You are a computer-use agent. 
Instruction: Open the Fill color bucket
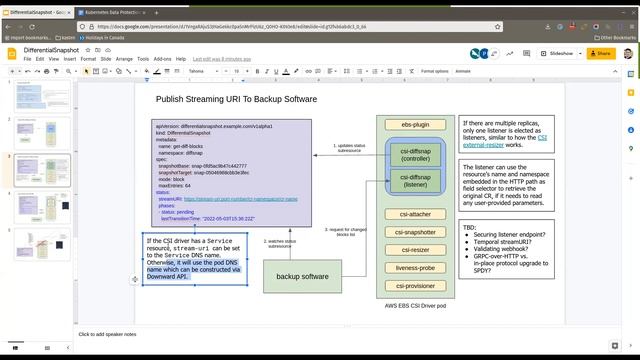pos(147,71)
